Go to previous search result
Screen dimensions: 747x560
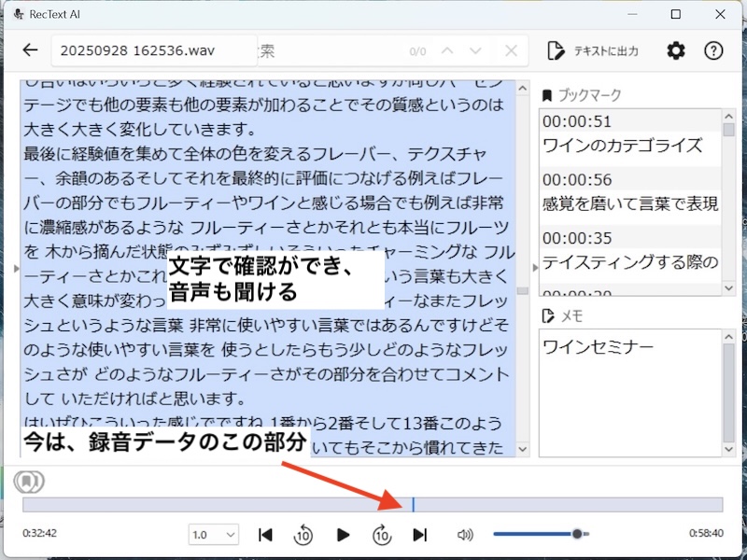447,51
